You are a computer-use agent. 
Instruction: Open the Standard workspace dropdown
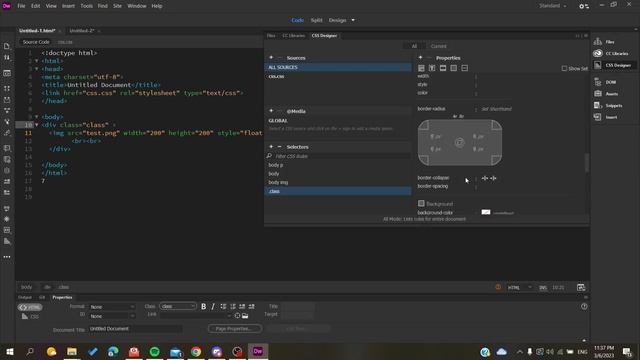coord(553,6)
